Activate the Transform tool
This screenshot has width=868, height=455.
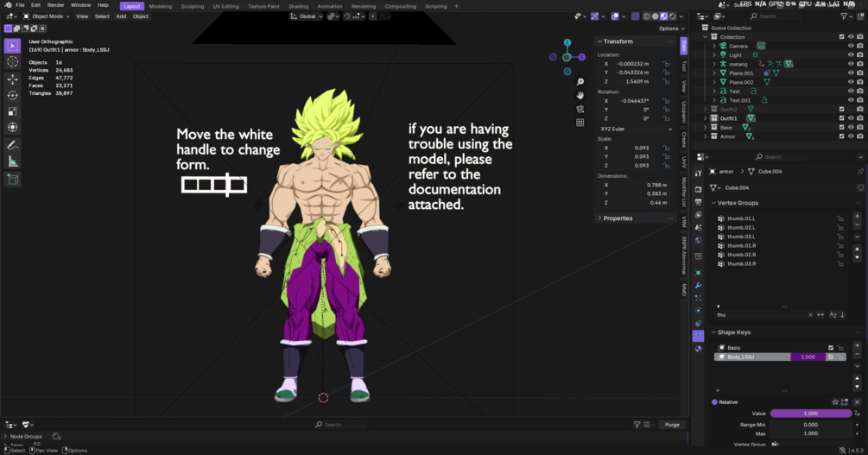pyautogui.click(x=12, y=127)
